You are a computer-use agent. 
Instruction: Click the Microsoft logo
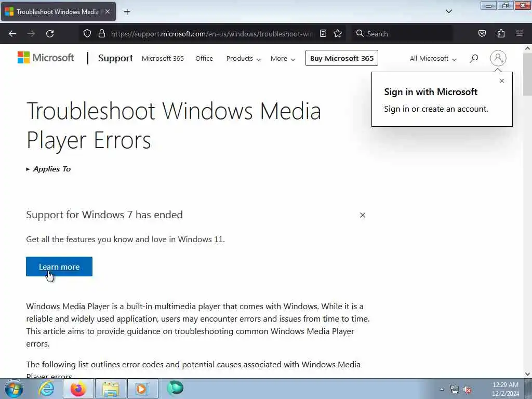pyautogui.click(x=46, y=58)
